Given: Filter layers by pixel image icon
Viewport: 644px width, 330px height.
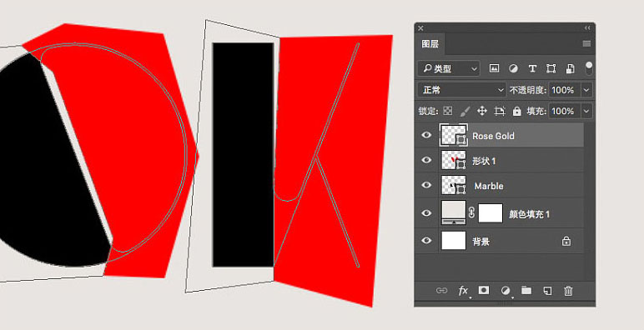Looking at the screenshot, I should pos(494,68).
